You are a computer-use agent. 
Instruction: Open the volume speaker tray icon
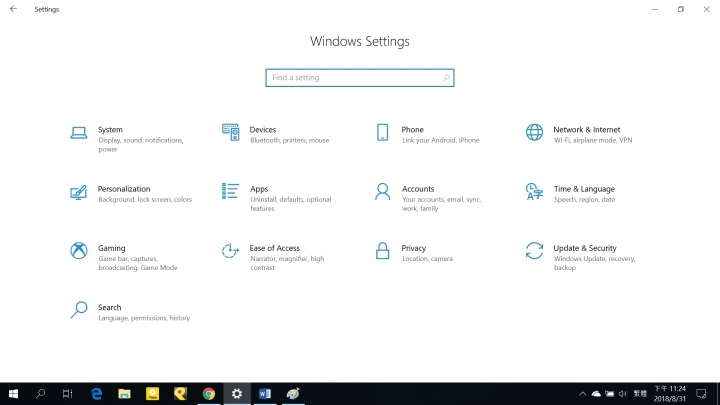pos(623,394)
